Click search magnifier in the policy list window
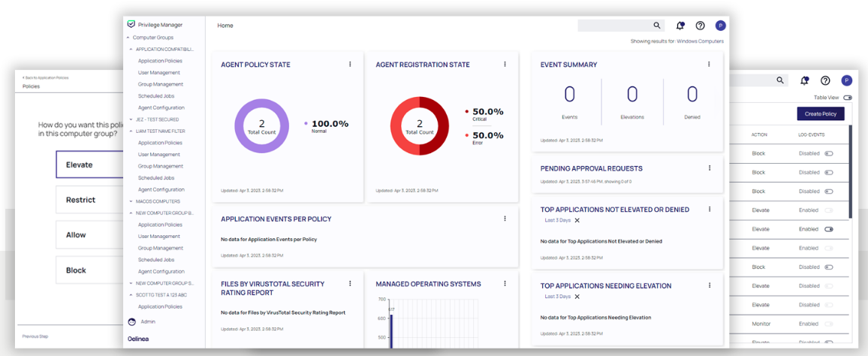This screenshot has height=356, width=868. coord(780,80)
